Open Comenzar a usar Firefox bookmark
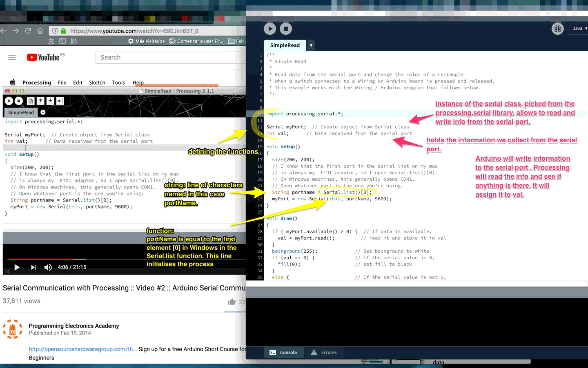This screenshot has height=368, width=588. 196,41
